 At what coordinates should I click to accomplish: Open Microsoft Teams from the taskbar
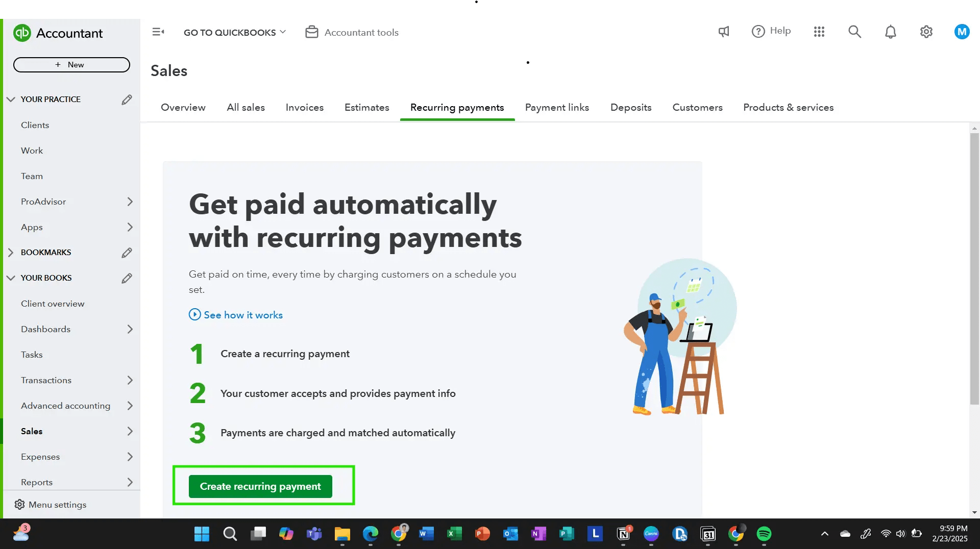pos(314,534)
